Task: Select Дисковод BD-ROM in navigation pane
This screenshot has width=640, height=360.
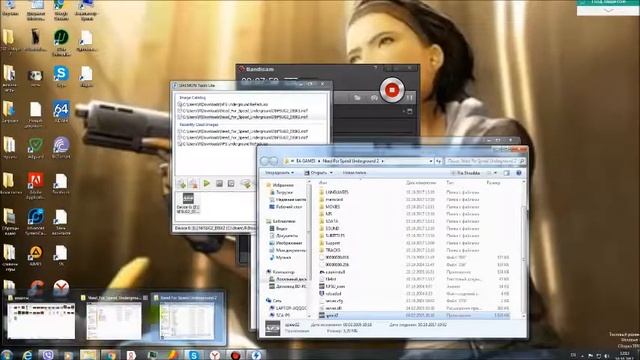Action: click(x=288, y=286)
